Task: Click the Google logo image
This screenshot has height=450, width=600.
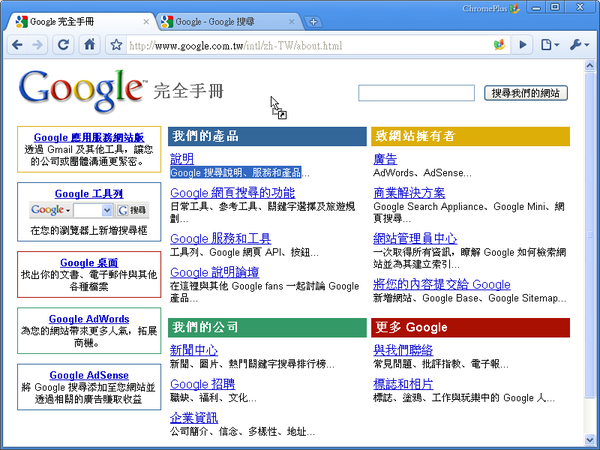Action: pos(82,90)
